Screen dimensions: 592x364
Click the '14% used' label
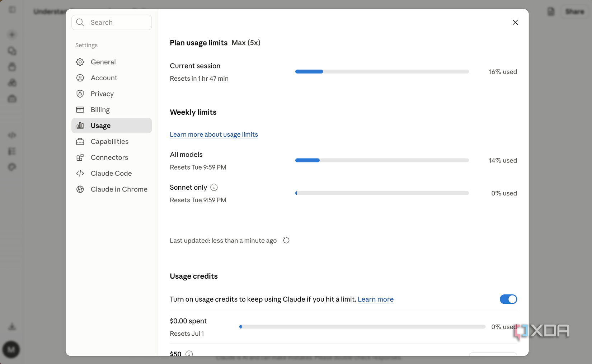pos(503,160)
